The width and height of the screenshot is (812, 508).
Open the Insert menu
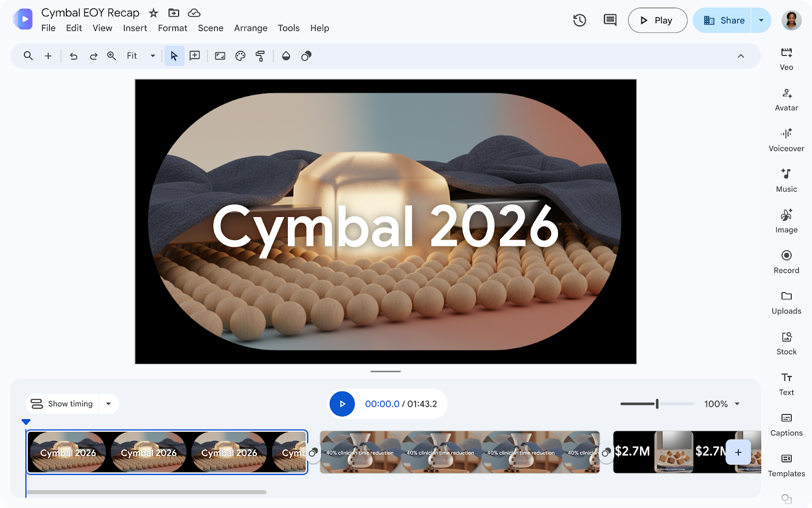coord(135,28)
